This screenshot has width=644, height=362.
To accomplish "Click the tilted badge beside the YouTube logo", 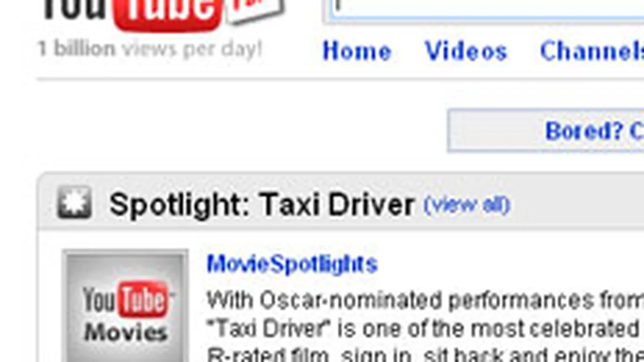I will click(x=255, y=10).
